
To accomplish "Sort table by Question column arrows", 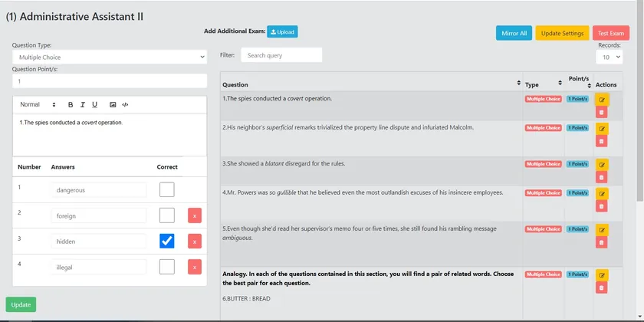I will point(519,83).
